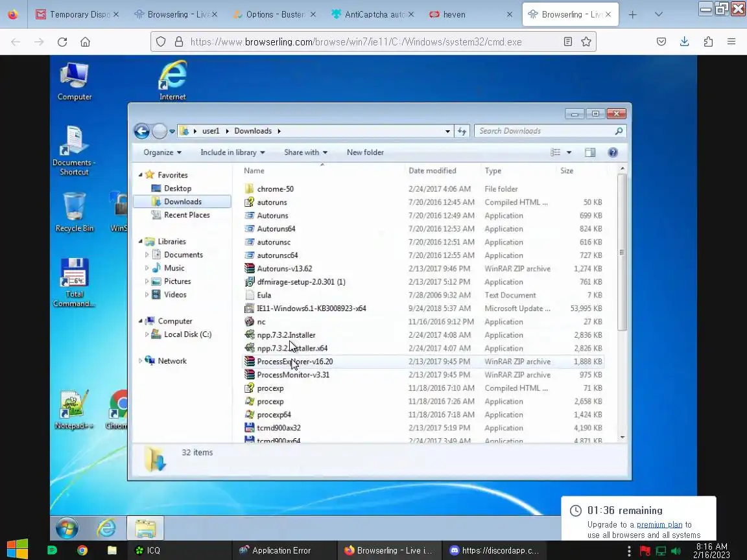The image size is (747, 560).
Task: Expand Local Disk (C:) tree node
Action: click(x=147, y=334)
